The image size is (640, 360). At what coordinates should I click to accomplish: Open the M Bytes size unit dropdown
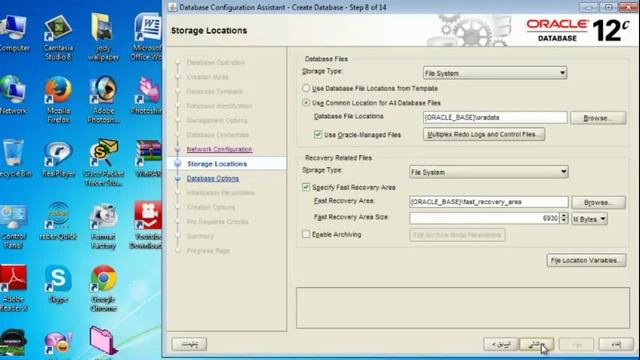click(589, 219)
